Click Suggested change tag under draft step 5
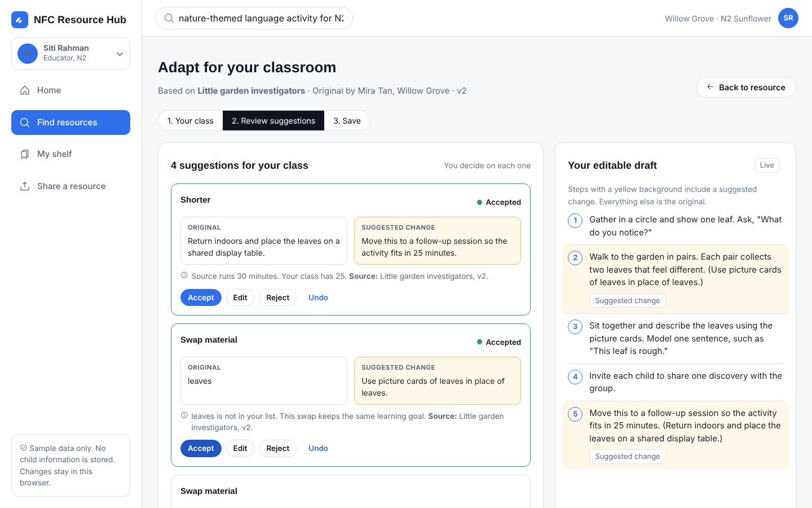Image resolution: width=812 pixels, height=508 pixels. pyautogui.click(x=628, y=457)
